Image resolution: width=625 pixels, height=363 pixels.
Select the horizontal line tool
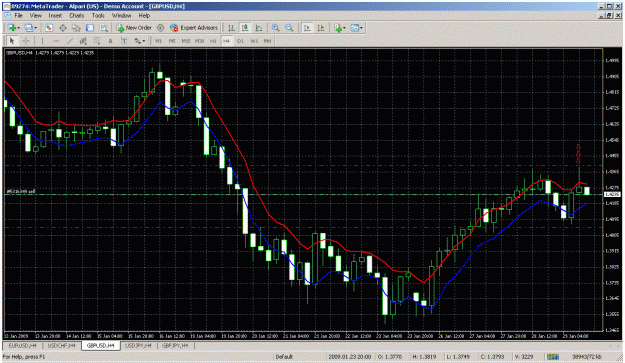56,41
